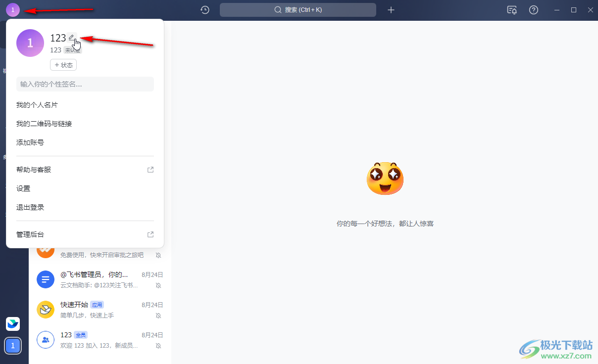Open the blue bird Feishu icon in sidebar

pyautogui.click(x=13, y=324)
